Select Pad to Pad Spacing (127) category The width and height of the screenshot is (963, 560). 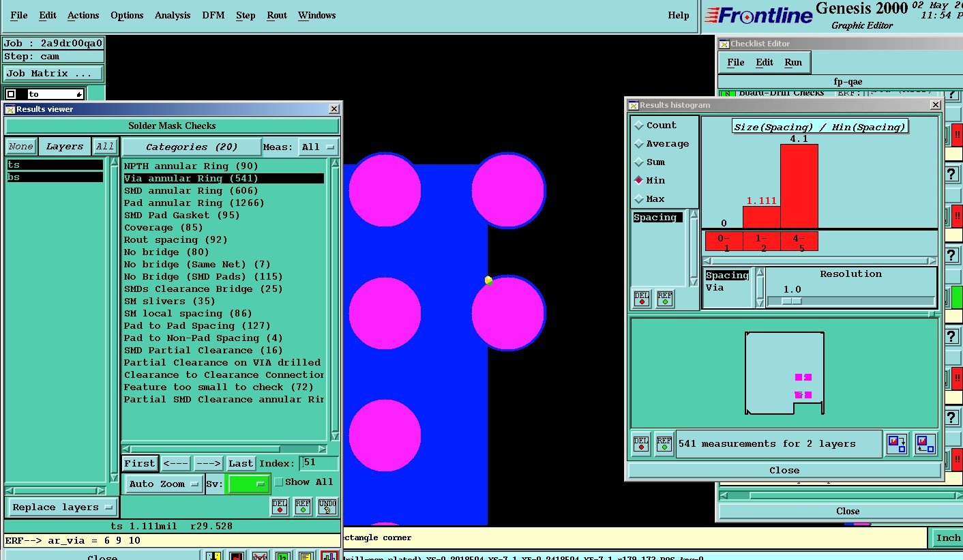tap(224, 325)
